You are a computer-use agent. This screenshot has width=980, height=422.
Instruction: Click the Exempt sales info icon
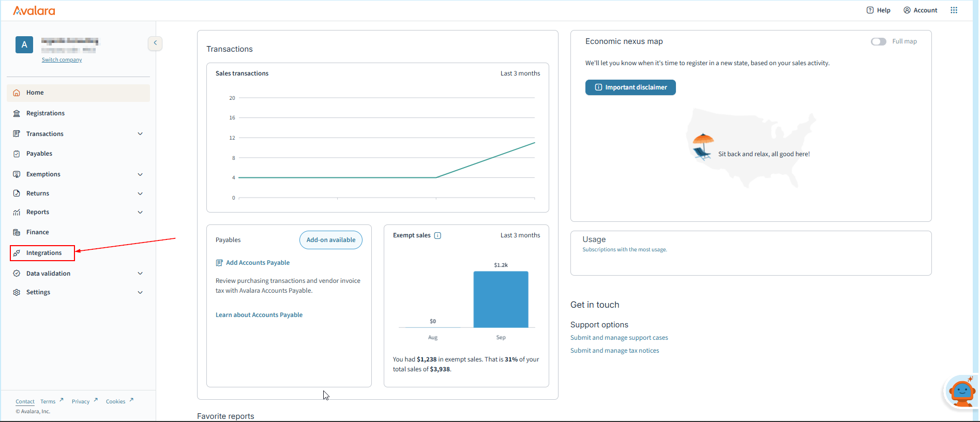[438, 236]
